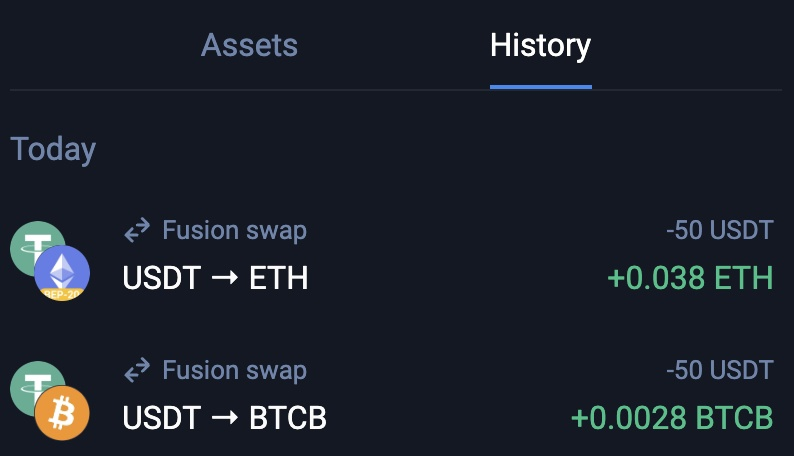Click swap arrows icon on BTCB transaction

(x=137, y=372)
